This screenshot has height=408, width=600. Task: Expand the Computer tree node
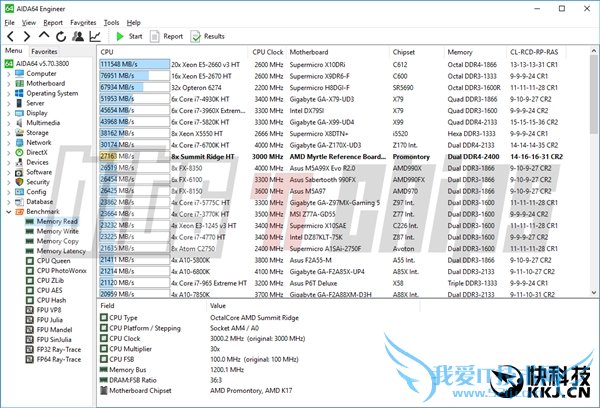tap(8, 74)
